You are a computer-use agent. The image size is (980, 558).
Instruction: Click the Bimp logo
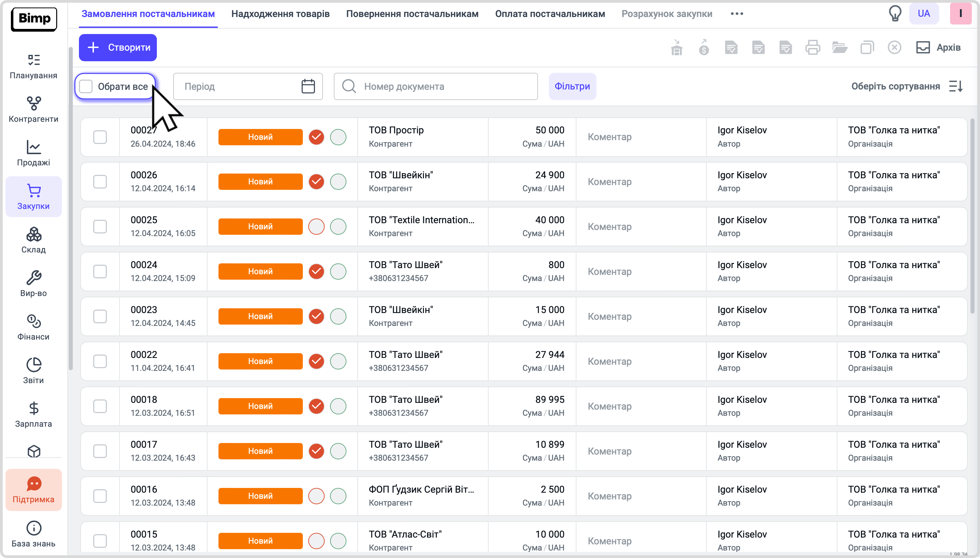coord(34,19)
